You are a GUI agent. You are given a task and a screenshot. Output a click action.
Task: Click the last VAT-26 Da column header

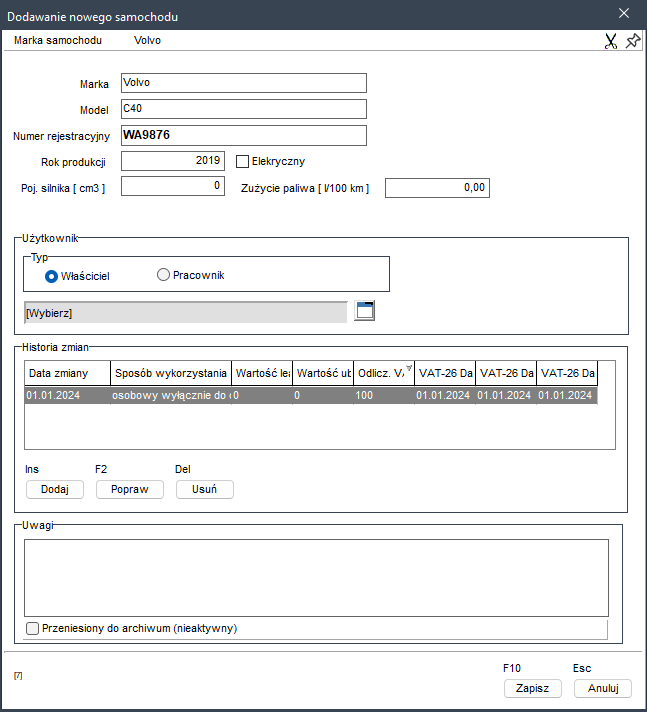(567, 373)
